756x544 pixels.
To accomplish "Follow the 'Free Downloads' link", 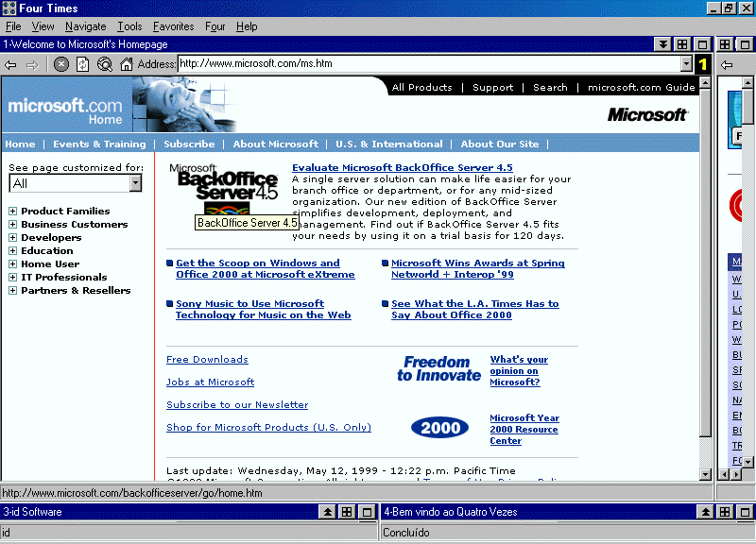I will [x=207, y=360].
